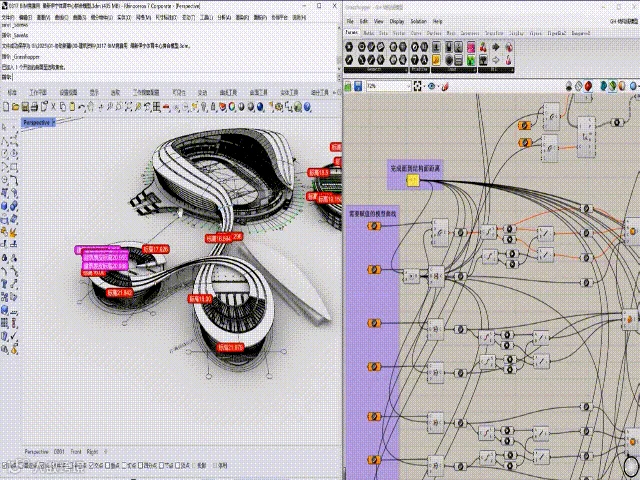The image size is (640, 480).
Task: Toggle the 投影 osnap option
Action: point(200,465)
